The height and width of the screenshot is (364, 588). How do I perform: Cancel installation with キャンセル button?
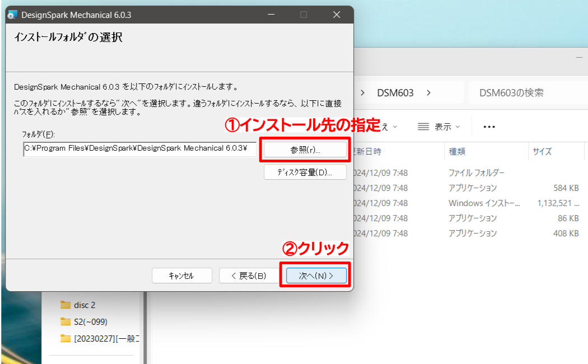pos(181,276)
